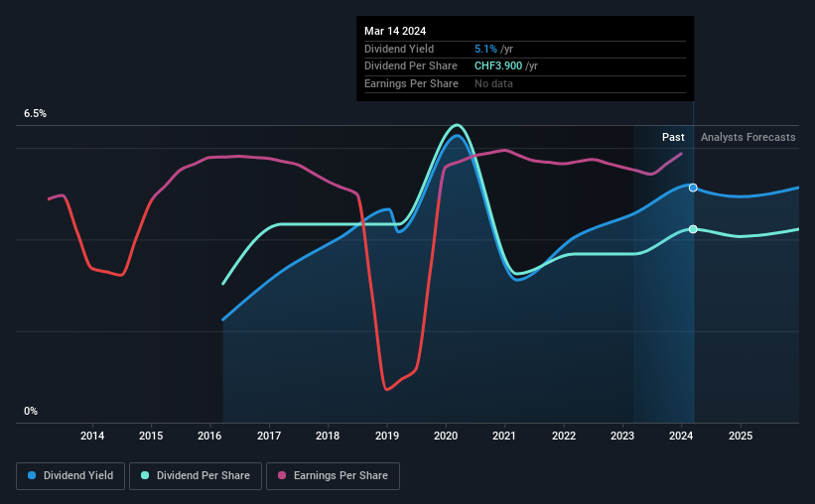Select the 2015 x-axis label
The height and width of the screenshot is (504, 815).
pos(151,436)
